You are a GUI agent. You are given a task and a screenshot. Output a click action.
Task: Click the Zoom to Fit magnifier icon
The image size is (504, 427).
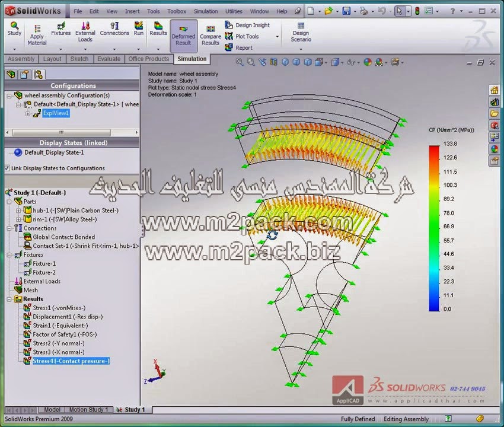coord(239,62)
